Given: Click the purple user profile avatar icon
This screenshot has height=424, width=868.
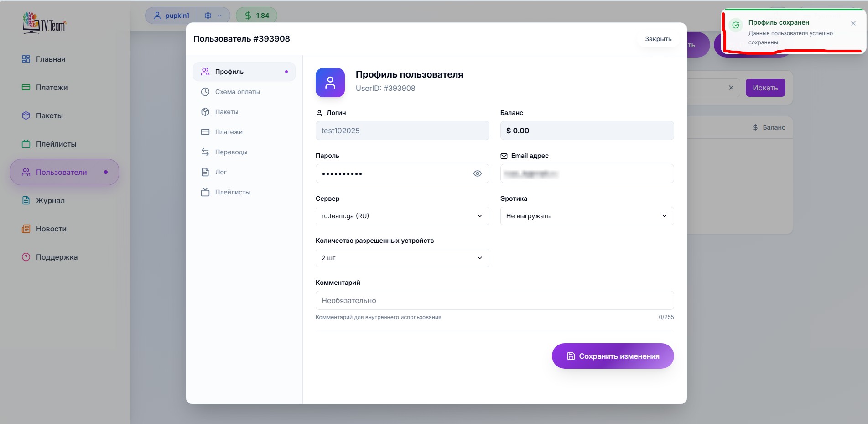Looking at the screenshot, I should (330, 83).
